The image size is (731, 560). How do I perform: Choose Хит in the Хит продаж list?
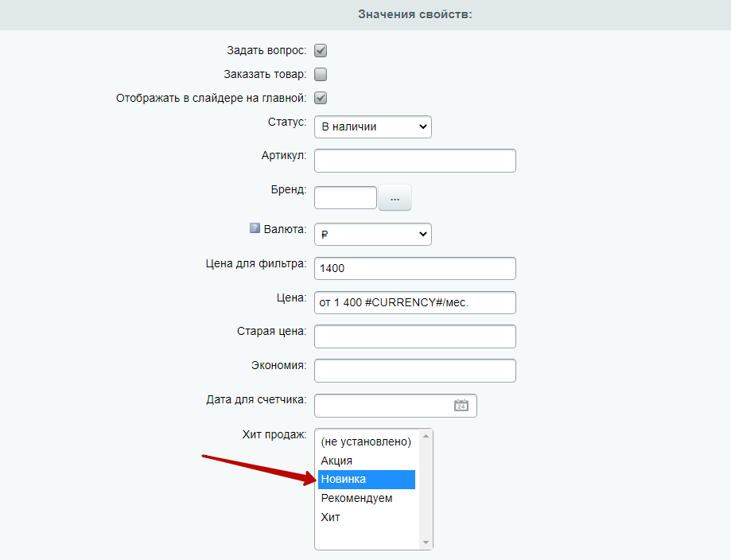pyautogui.click(x=367, y=517)
